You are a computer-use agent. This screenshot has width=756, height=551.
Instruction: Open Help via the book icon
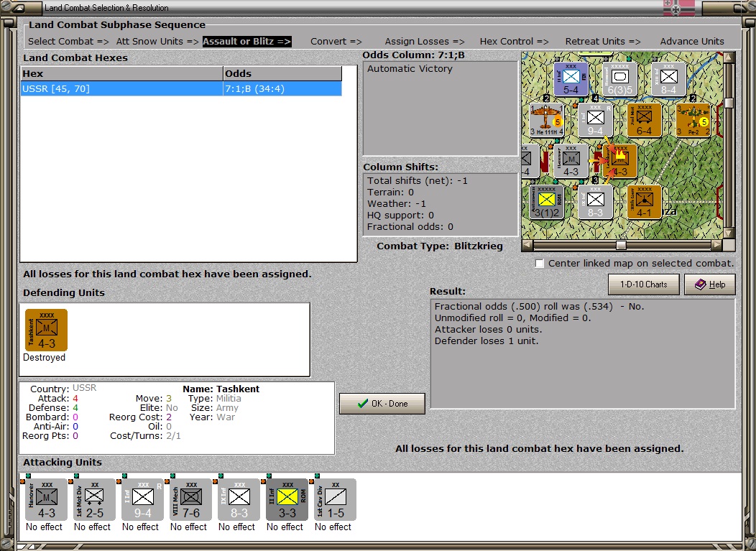[710, 284]
